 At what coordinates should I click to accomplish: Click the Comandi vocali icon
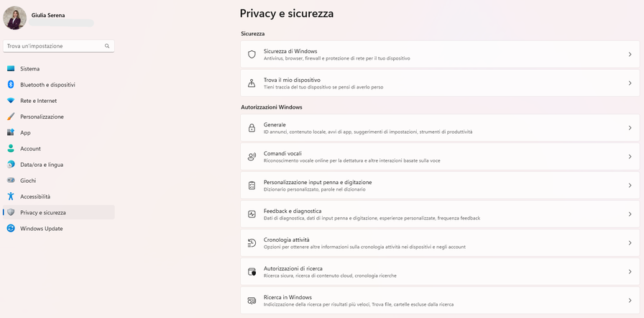coord(252,157)
